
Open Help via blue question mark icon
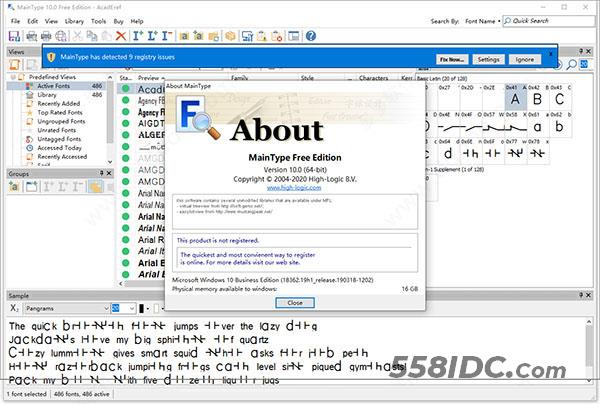(x=311, y=36)
